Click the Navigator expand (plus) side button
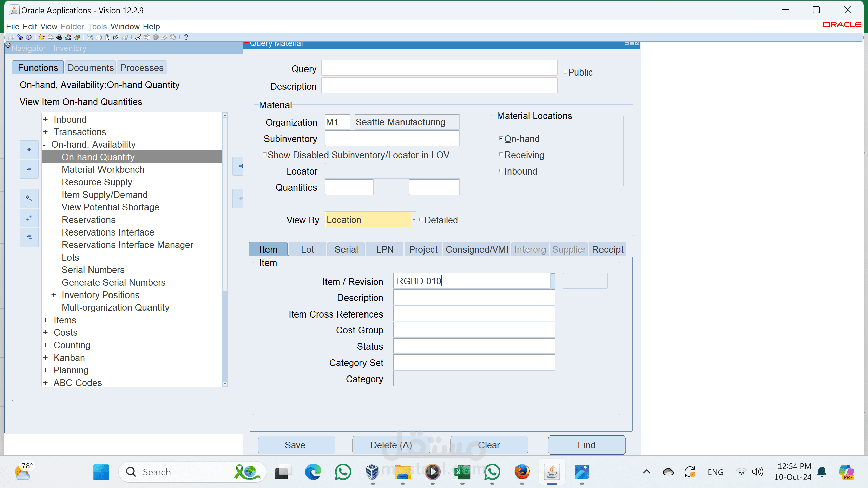 coord(29,150)
